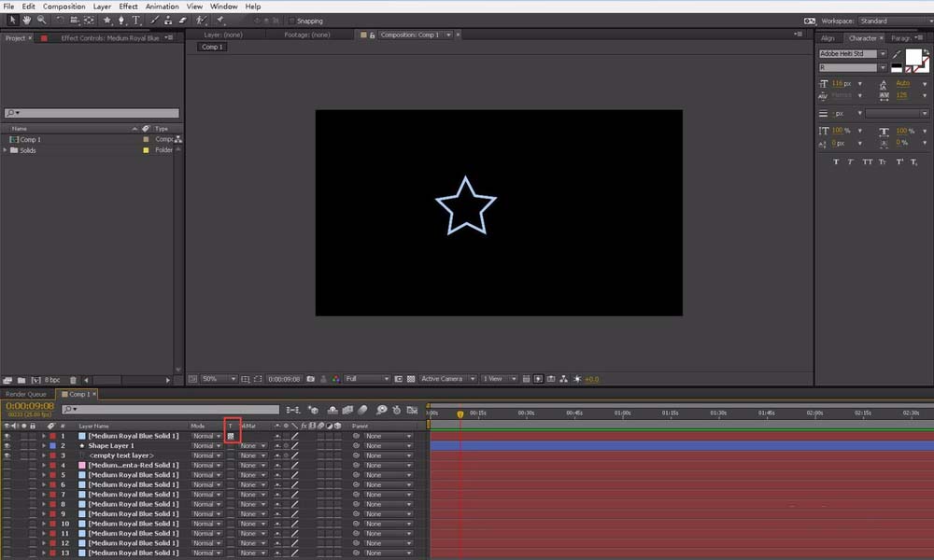Open Parent dropdown for Shape Layer 1
The image size is (934, 560).
pyautogui.click(x=389, y=446)
